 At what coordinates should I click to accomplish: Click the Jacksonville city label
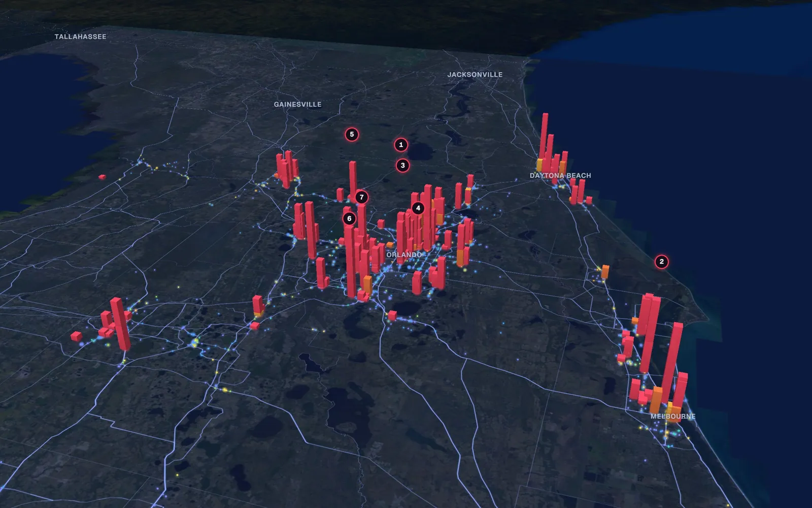pyautogui.click(x=475, y=74)
